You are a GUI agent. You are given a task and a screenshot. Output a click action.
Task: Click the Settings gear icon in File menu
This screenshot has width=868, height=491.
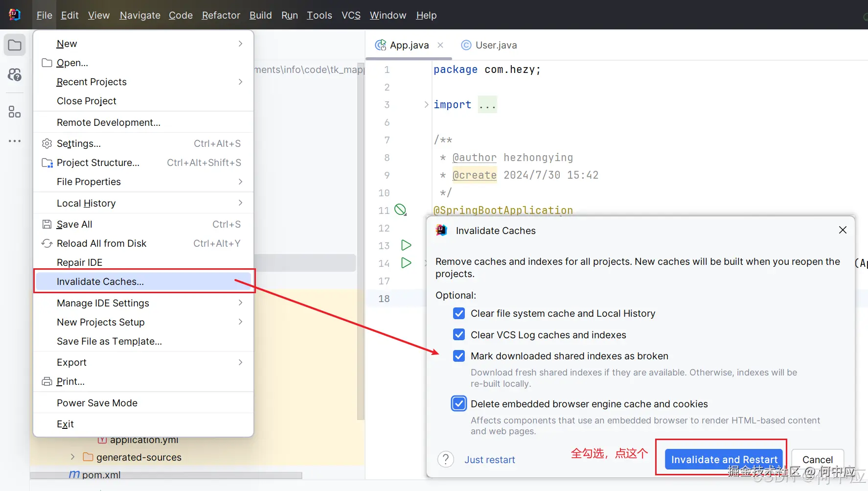coord(47,143)
